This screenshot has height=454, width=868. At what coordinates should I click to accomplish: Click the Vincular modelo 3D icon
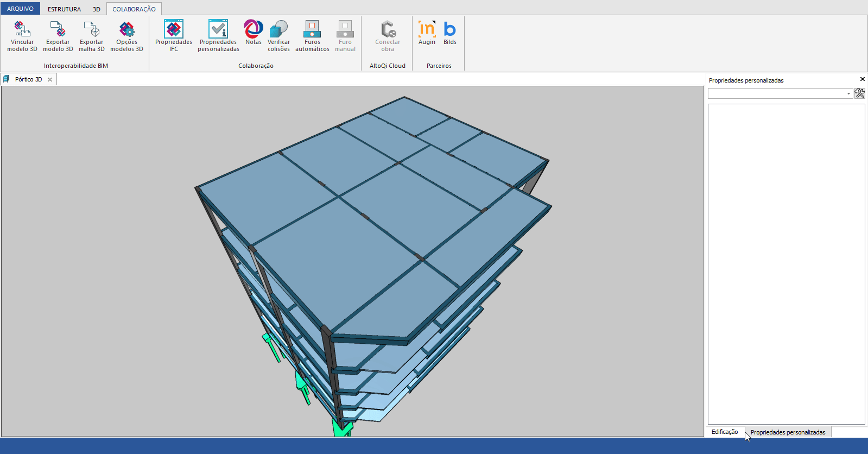pyautogui.click(x=22, y=29)
